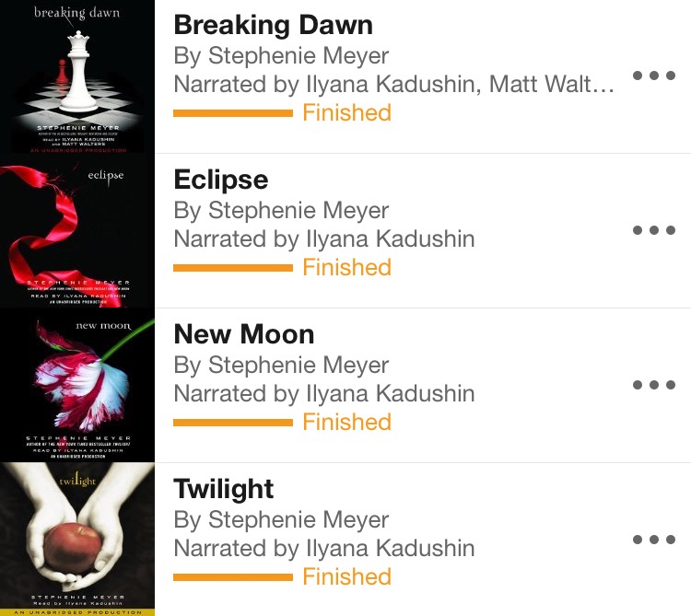Image resolution: width=691 pixels, height=616 pixels.
Task: Click the truncated narrator line for Breaking Dawn
Action: 394,84
